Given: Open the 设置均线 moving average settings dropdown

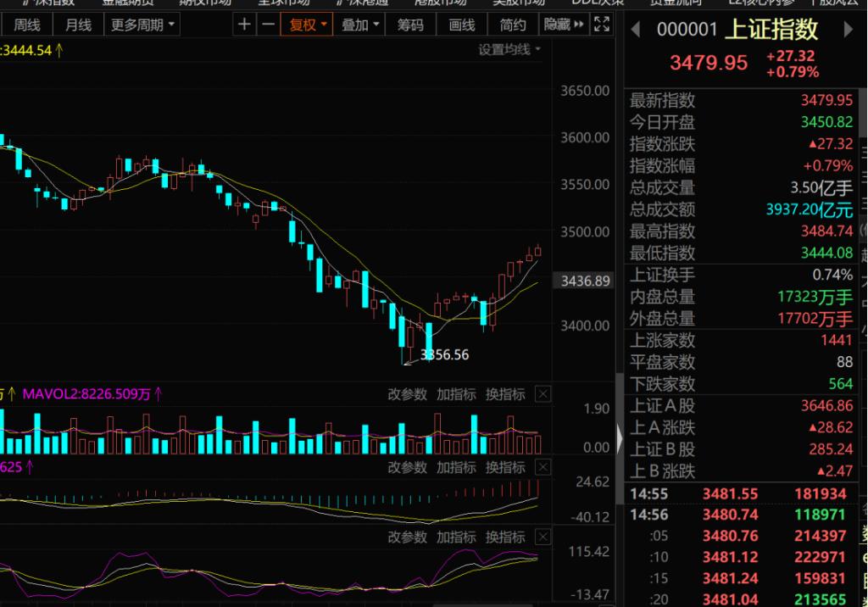Looking at the screenshot, I should pos(509,50).
